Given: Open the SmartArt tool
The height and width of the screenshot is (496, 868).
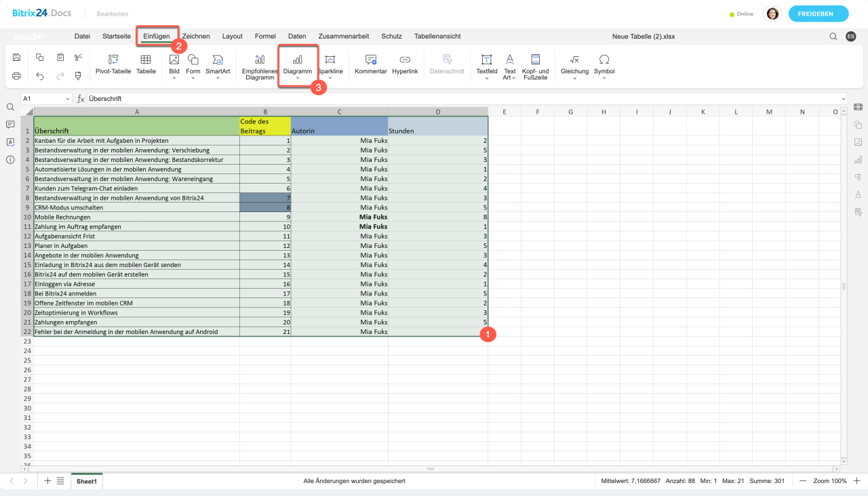Looking at the screenshot, I should point(218,64).
